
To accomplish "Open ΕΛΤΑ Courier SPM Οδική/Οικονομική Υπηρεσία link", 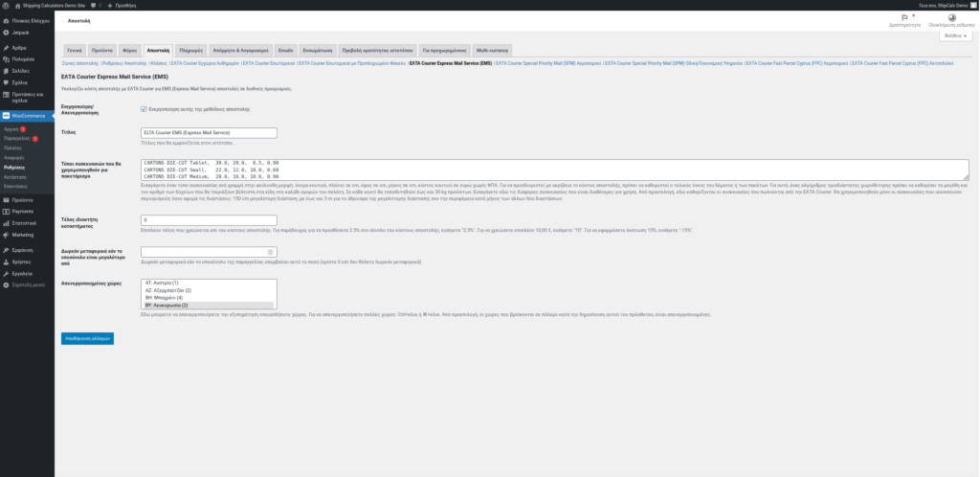I will (674, 63).
